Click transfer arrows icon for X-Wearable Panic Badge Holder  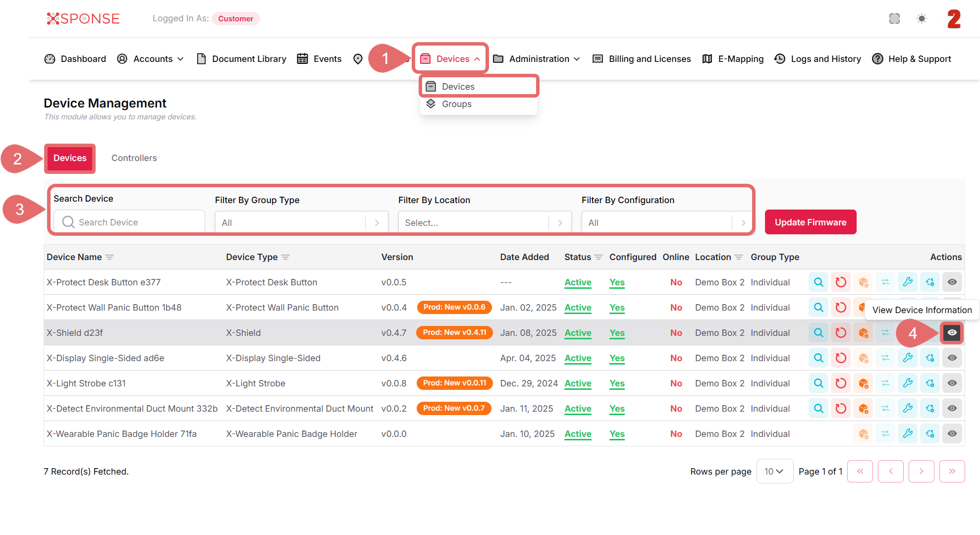(x=885, y=434)
